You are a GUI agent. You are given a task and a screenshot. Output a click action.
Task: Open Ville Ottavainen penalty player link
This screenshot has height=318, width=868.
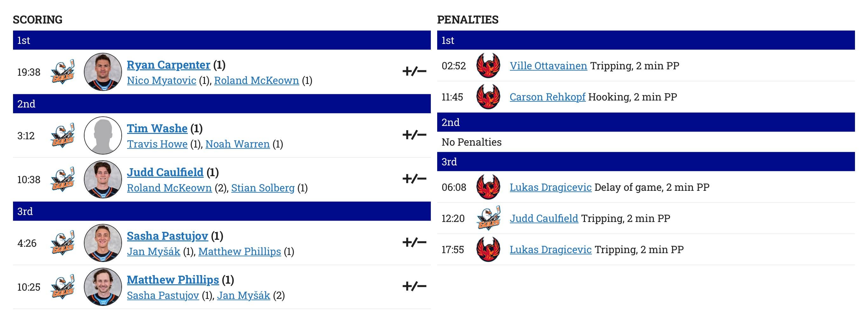(548, 66)
